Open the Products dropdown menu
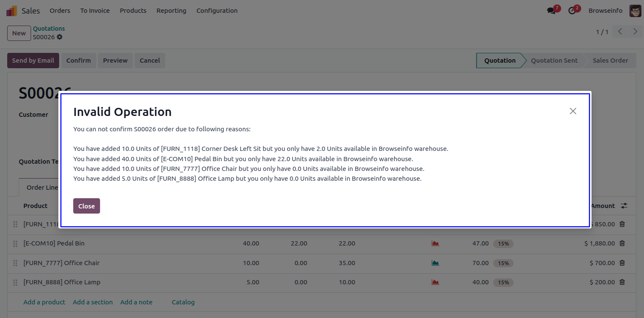This screenshot has width=644, height=318. tap(133, 11)
